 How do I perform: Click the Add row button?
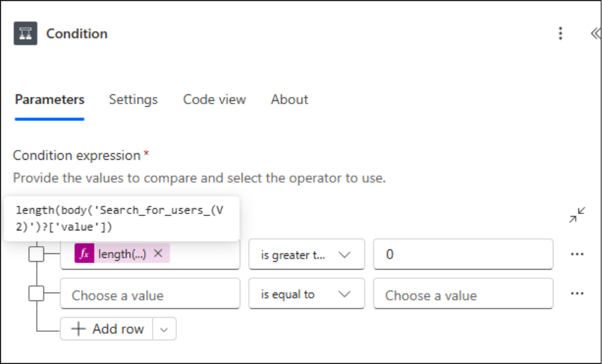point(107,329)
